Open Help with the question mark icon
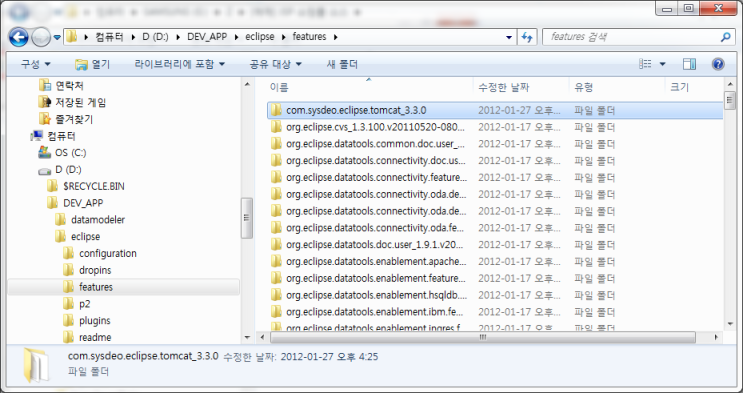The width and height of the screenshot is (743, 393). (718, 64)
